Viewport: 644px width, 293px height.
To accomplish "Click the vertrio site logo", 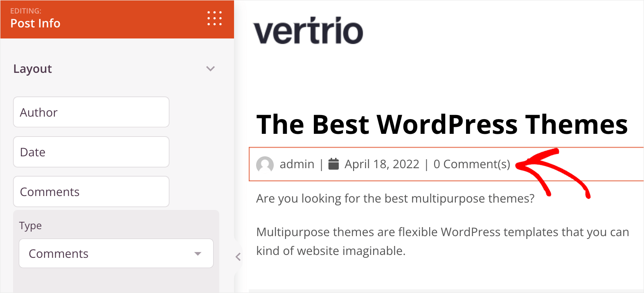I will (x=308, y=30).
